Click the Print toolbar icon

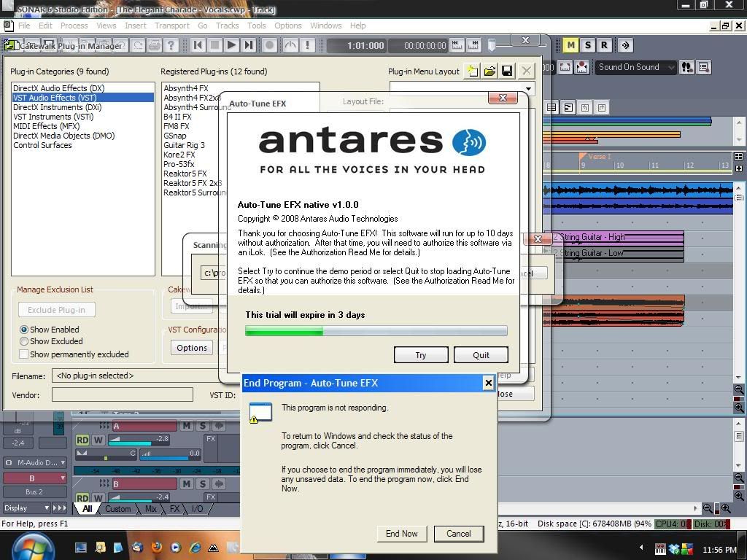point(154,45)
